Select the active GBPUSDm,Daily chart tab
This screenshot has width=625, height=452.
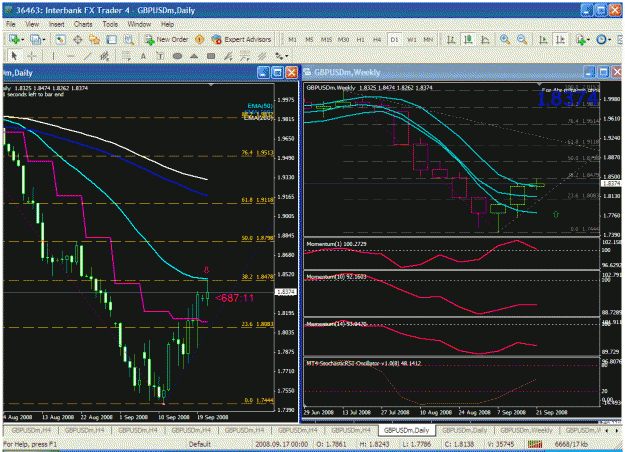[406, 430]
